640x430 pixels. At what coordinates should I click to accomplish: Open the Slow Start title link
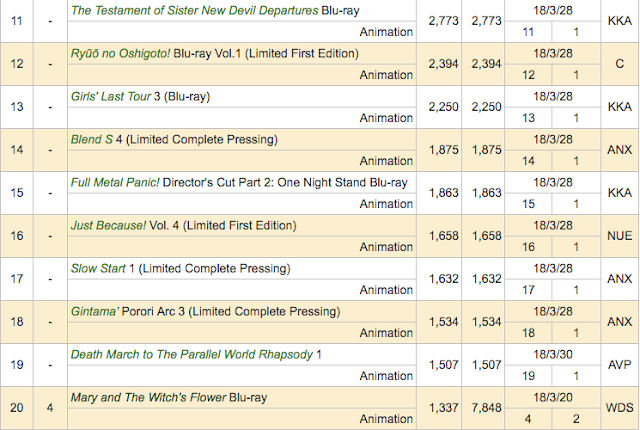coord(98,268)
